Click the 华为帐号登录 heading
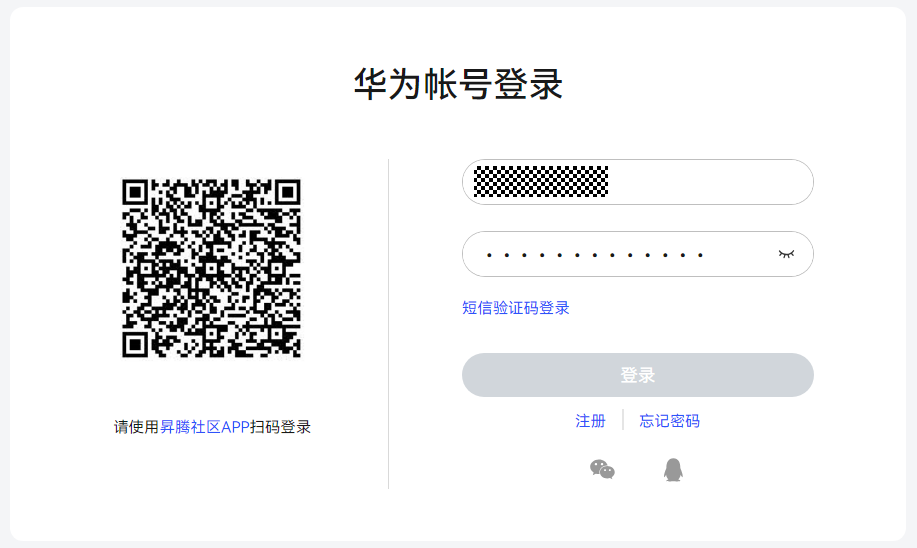The height and width of the screenshot is (548, 917). (x=458, y=84)
